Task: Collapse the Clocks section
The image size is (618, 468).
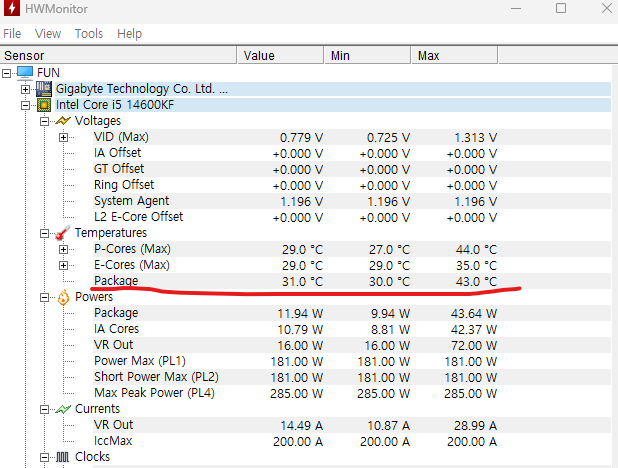Action: point(45,457)
